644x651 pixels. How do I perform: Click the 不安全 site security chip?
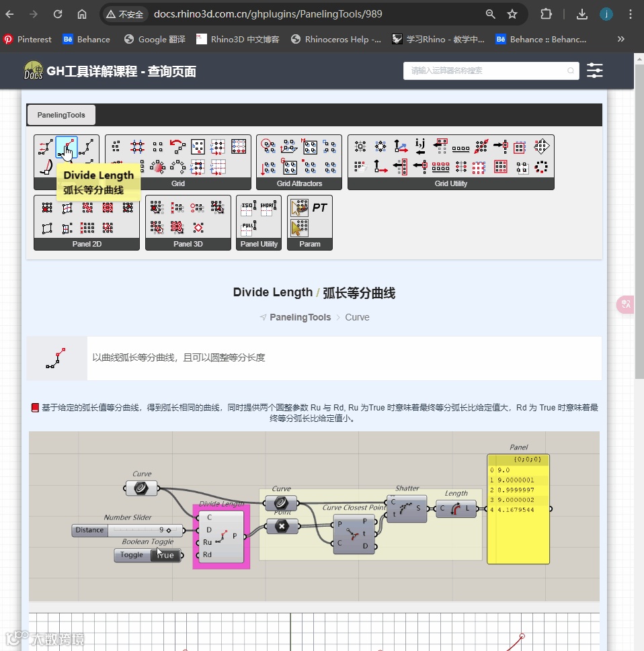click(124, 14)
